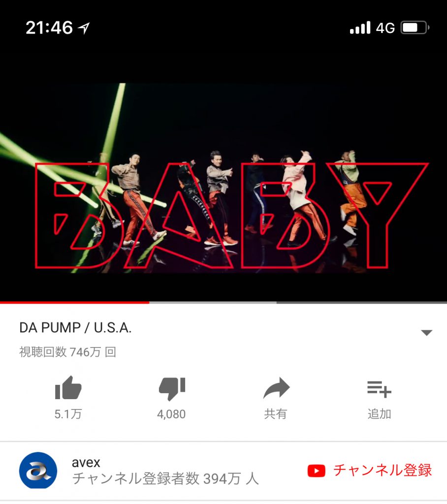Image resolution: width=447 pixels, height=504 pixels.
Task: Tap the thumbs-down dislike icon
Action: click(x=172, y=389)
